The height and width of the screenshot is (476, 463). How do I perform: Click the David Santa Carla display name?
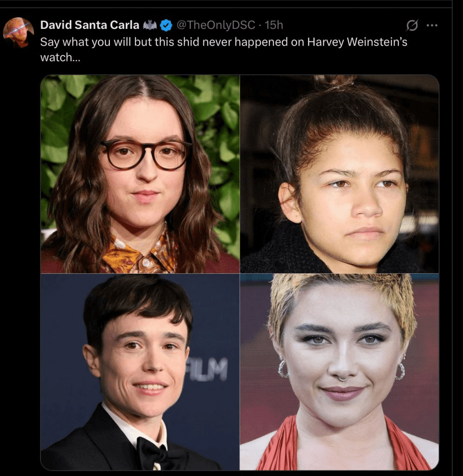[90, 25]
